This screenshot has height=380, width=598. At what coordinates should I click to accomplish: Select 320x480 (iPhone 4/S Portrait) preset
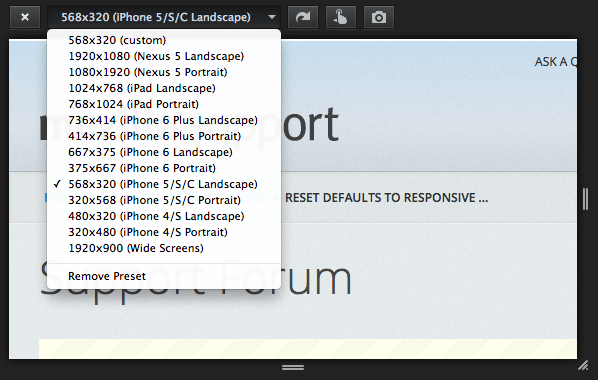(x=164, y=232)
